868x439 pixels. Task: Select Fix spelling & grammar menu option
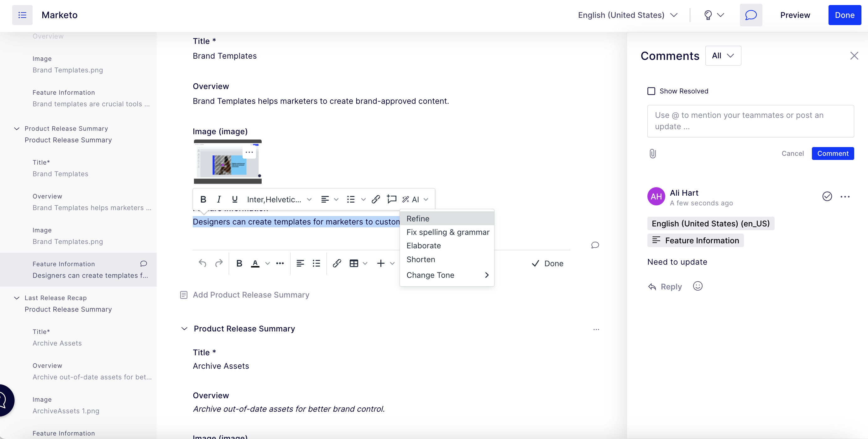pyautogui.click(x=447, y=232)
